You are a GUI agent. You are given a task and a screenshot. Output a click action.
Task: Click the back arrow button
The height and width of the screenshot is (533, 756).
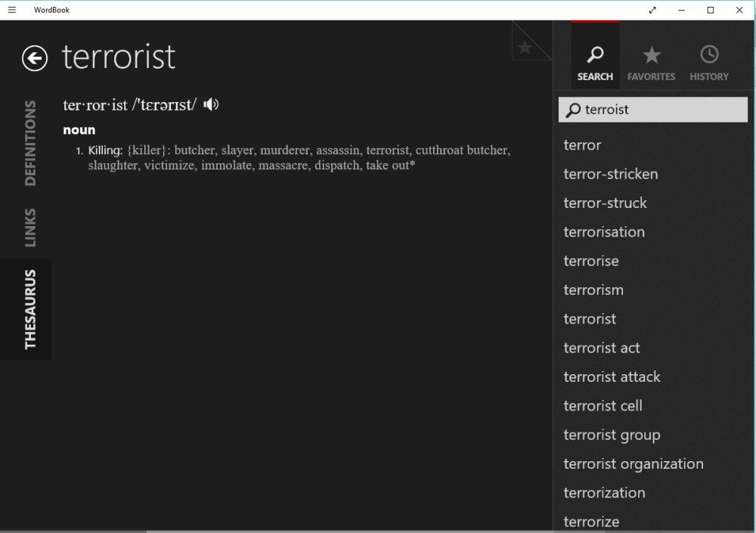35,58
